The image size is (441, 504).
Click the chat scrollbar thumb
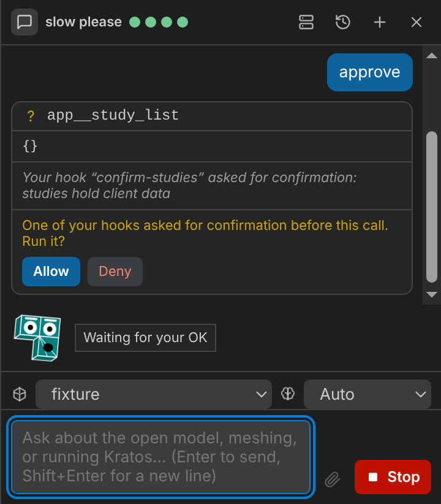click(x=432, y=207)
